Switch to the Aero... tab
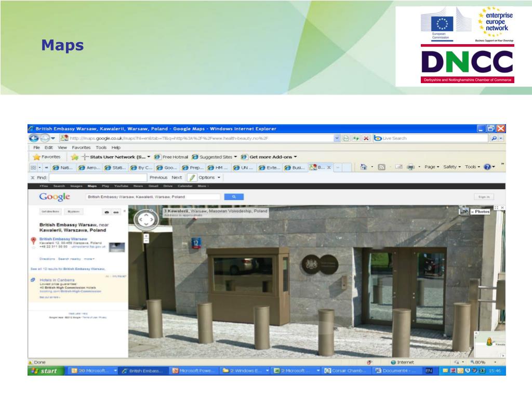This screenshot has height=399, width=532. pos(89,168)
